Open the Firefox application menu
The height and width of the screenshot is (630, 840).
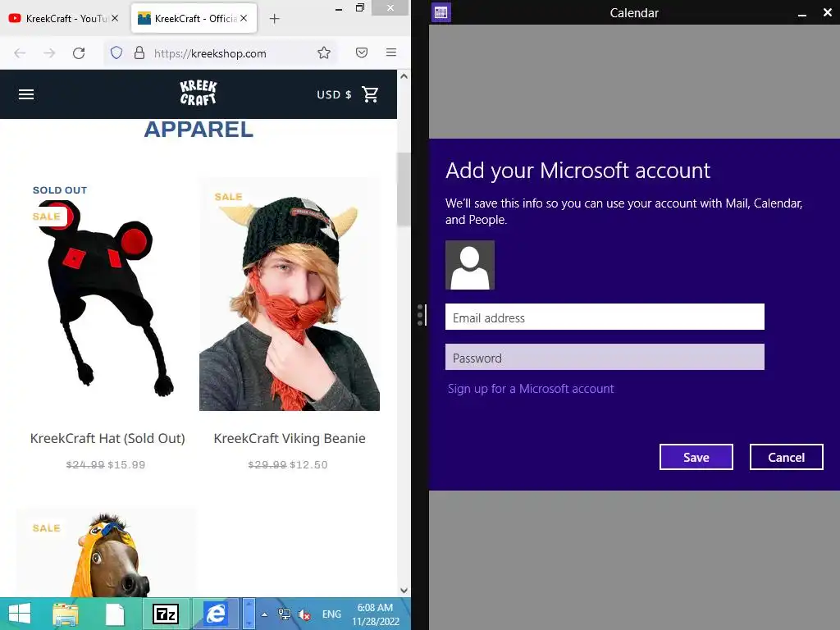coord(391,52)
